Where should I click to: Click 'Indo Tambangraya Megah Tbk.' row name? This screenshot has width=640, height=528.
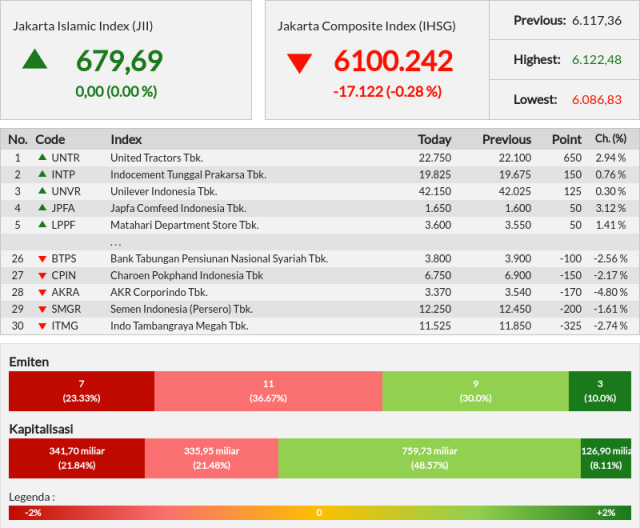click(x=180, y=326)
